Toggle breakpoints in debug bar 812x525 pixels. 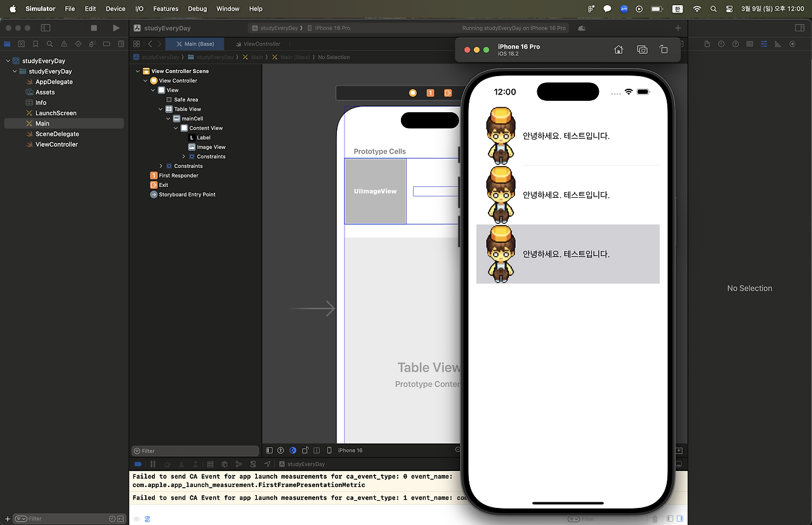139,464
